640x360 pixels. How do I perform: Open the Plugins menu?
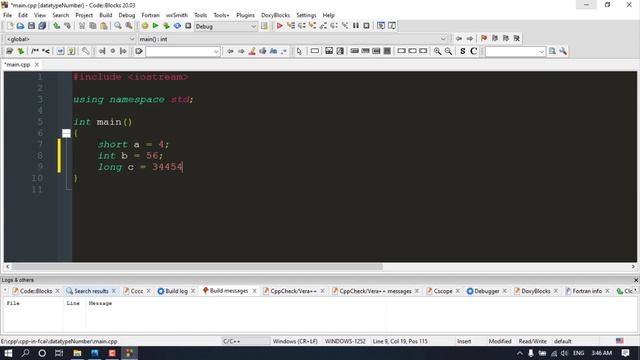tap(245, 15)
